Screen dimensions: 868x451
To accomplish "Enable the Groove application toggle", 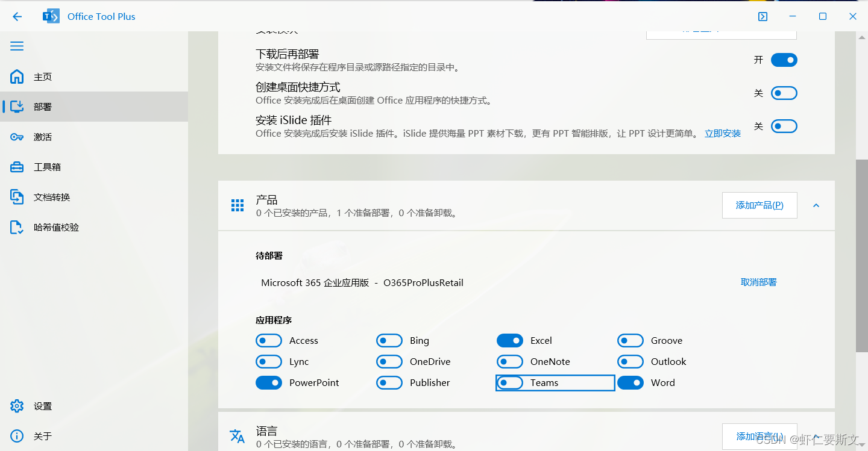I will pyautogui.click(x=631, y=341).
